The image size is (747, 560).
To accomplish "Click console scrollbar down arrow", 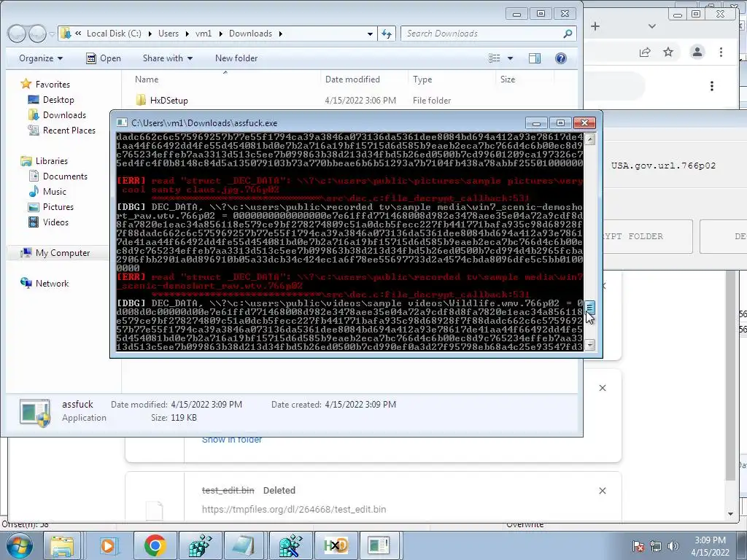I will [x=589, y=345].
